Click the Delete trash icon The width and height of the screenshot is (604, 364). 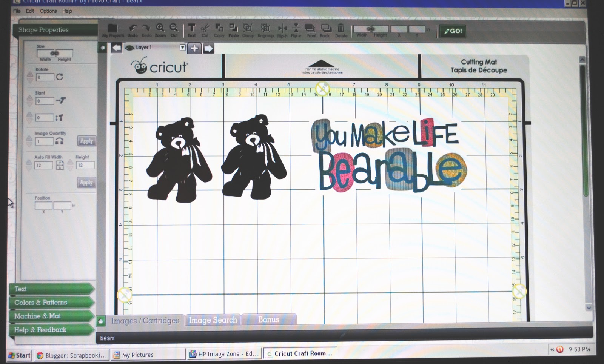[x=341, y=31]
